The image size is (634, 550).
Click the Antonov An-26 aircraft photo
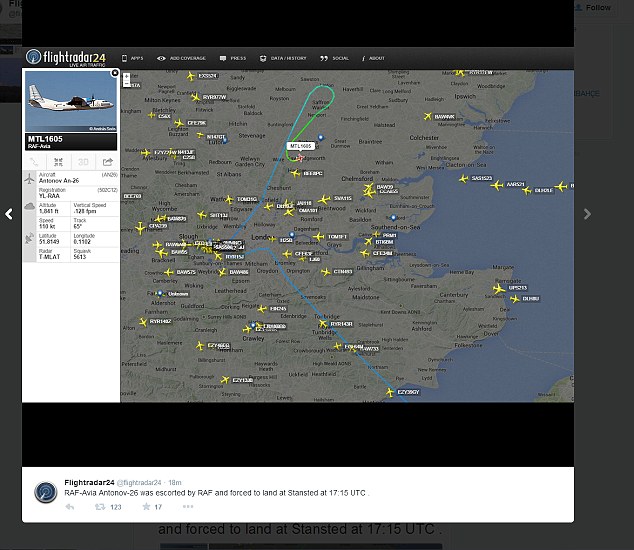coord(71,101)
